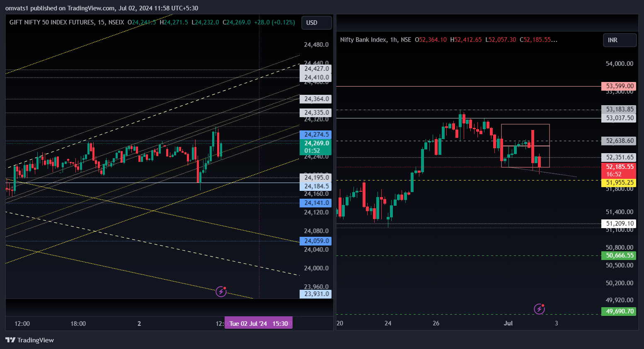Click the closing price C24,269.0 in header
The image size is (644, 349).
tap(237, 22)
